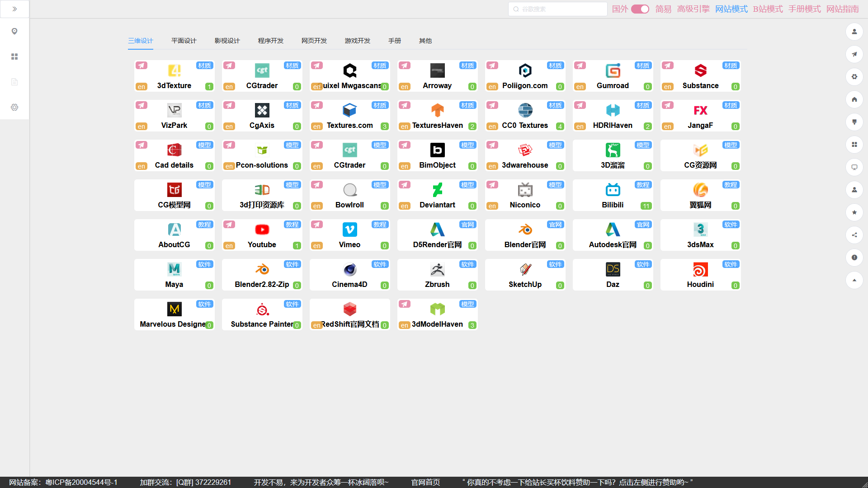Viewport: 868px width, 488px height.
Task: Switch to the 游戏开发 tab
Action: (357, 41)
